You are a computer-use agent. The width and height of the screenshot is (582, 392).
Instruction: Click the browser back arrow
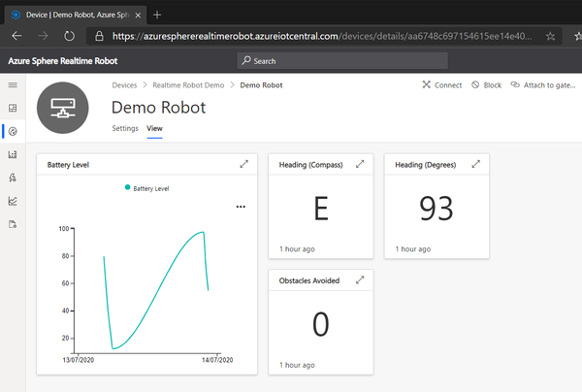click(x=16, y=36)
